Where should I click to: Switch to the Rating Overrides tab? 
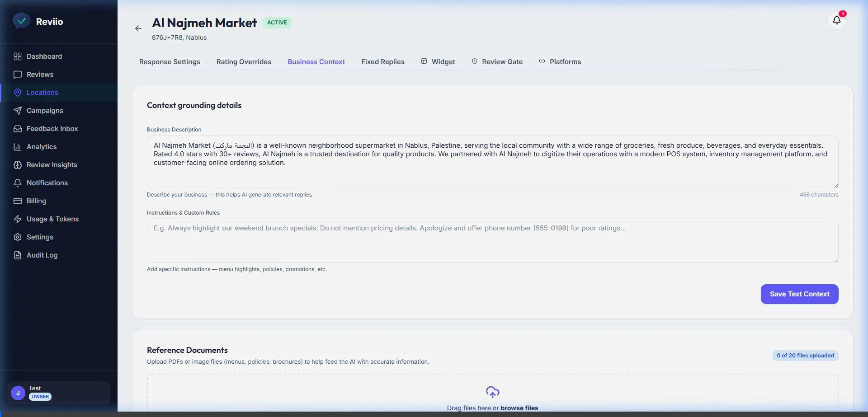[x=244, y=62]
